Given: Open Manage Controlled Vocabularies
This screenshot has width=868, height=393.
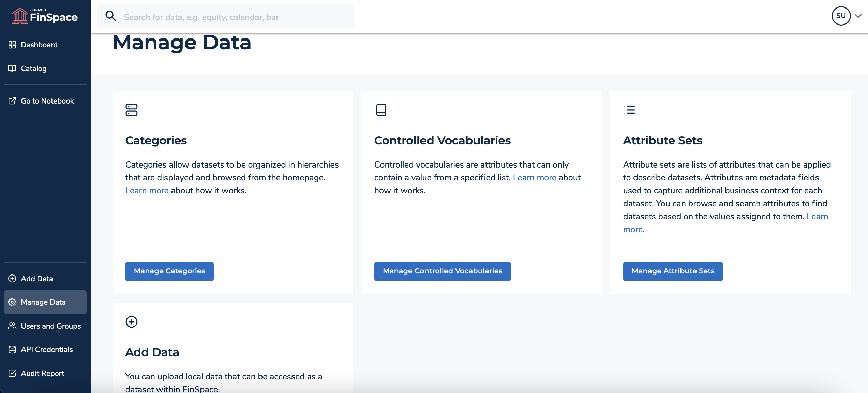Looking at the screenshot, I should point(442,271).
